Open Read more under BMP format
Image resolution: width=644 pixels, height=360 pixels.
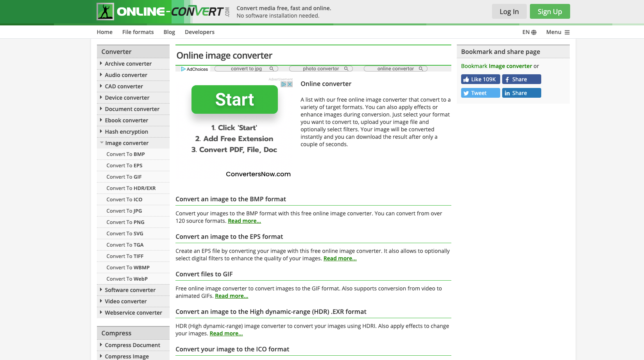[244, 221]
